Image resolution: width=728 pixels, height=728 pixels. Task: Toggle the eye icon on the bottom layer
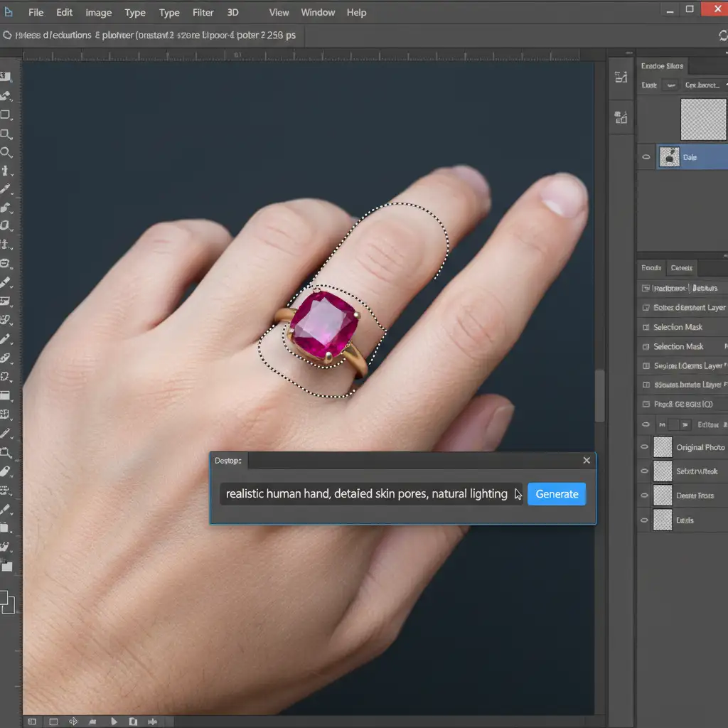(645, 520)
